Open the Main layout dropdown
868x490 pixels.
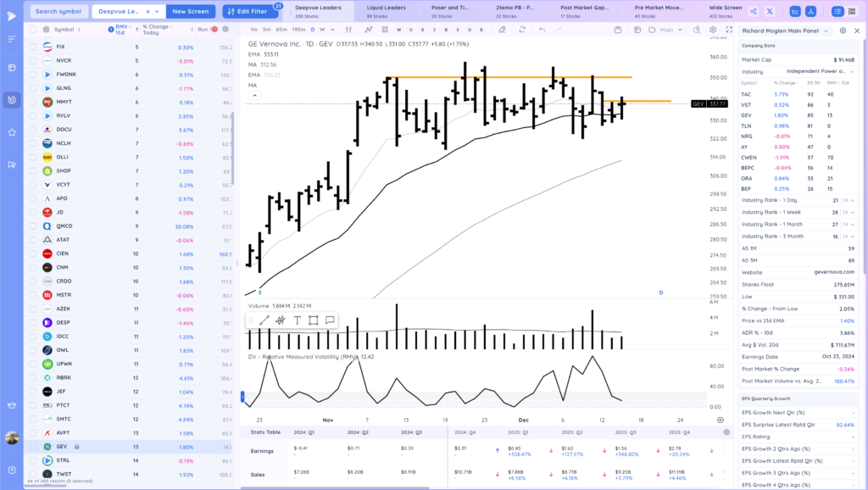[670, 30]
